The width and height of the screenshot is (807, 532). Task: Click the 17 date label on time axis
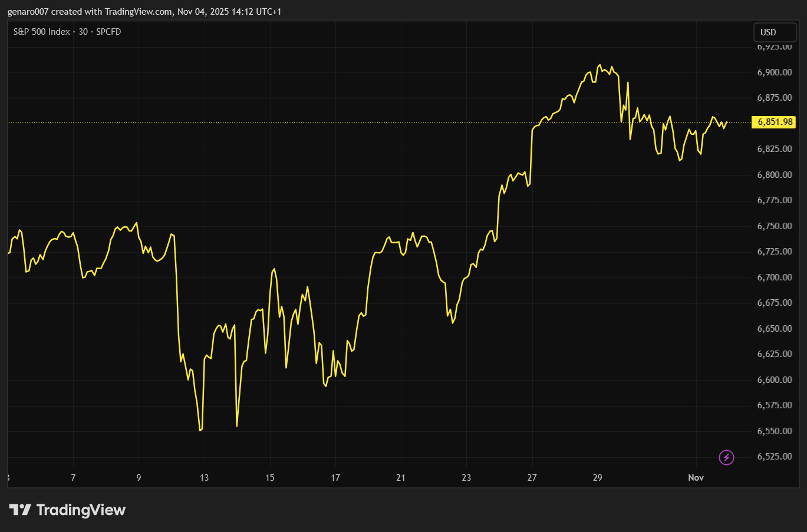335,478
